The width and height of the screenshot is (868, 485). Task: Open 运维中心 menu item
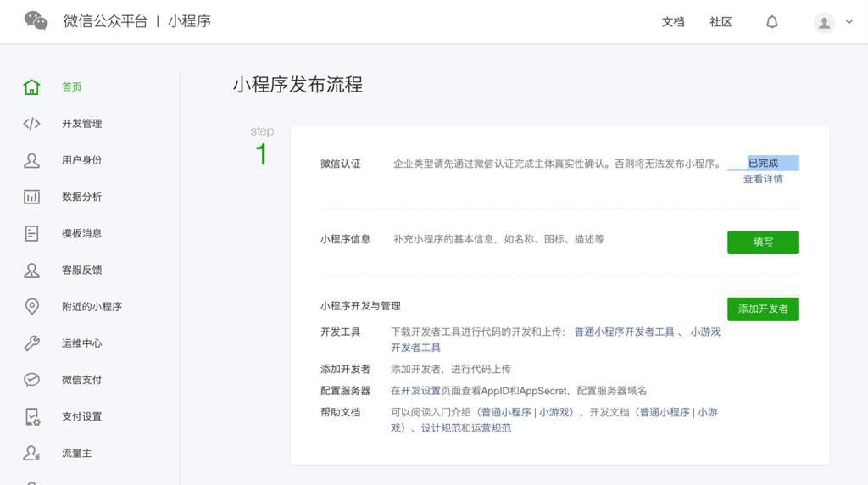[x=82, y=343]
